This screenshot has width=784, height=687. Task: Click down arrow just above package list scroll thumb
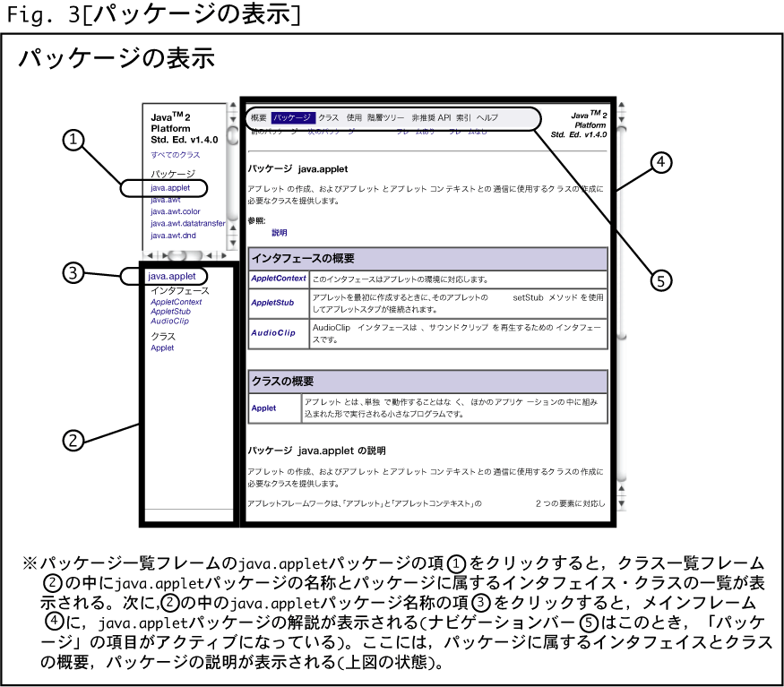[232, 119]
